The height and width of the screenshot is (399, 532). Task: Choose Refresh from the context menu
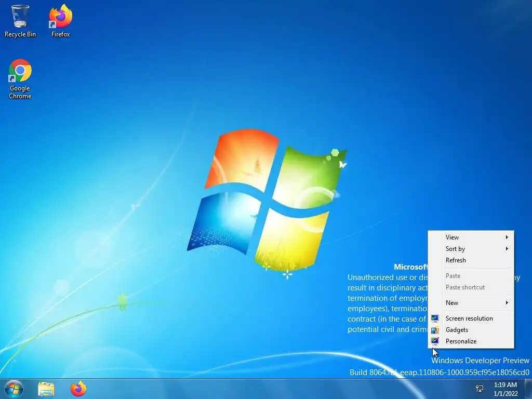pos(471,260)
